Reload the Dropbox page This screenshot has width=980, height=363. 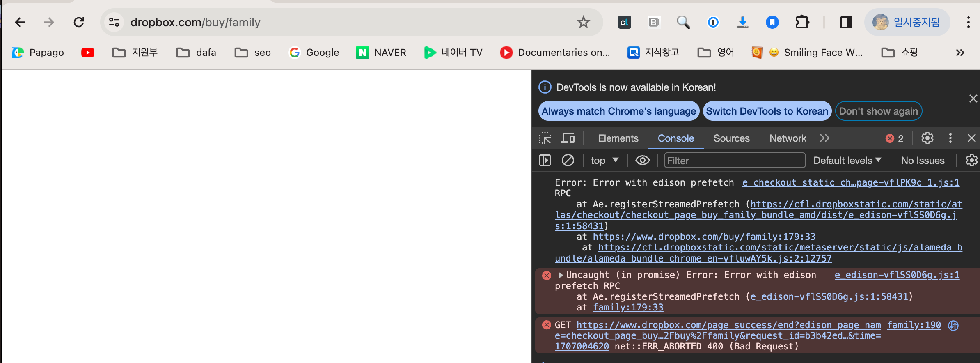(79, 22)
